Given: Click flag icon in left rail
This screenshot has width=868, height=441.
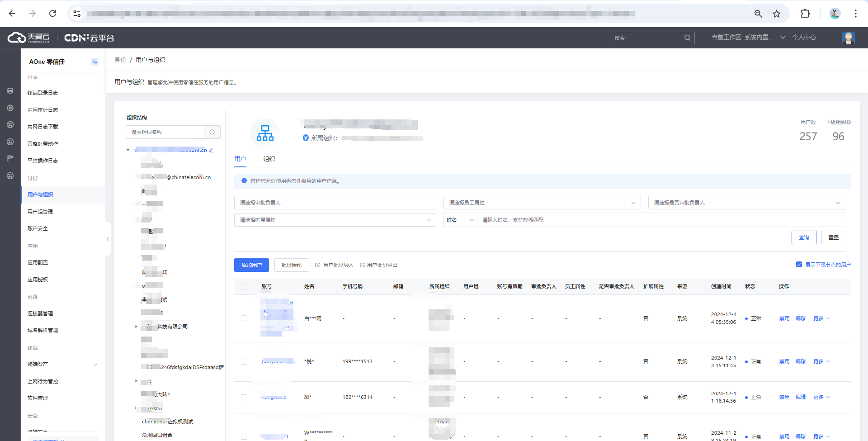Looking at the screenshot, I should pos(10,158).
